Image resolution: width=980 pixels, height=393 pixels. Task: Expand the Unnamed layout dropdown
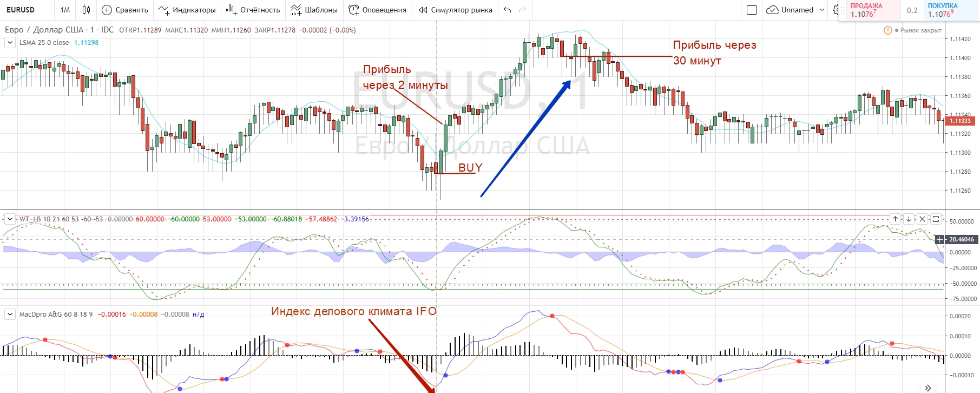click(x=822, y=10)
